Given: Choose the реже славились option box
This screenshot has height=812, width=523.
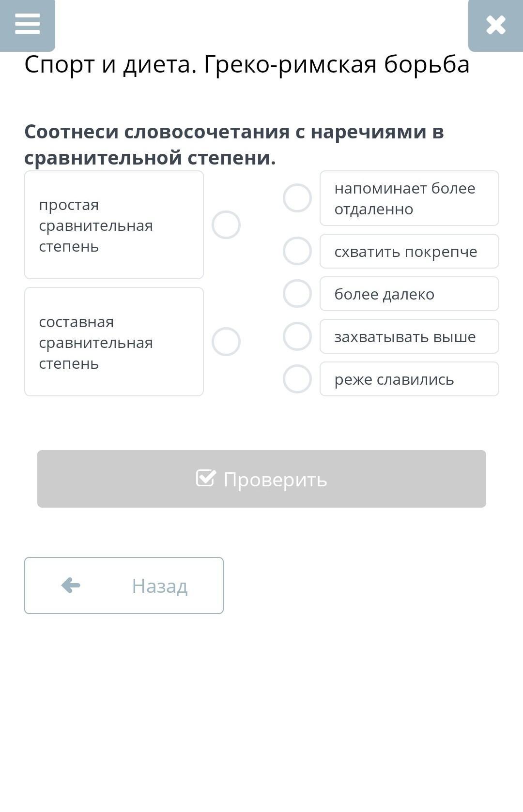Looking at the screenshot, I should tap(409, 379).
